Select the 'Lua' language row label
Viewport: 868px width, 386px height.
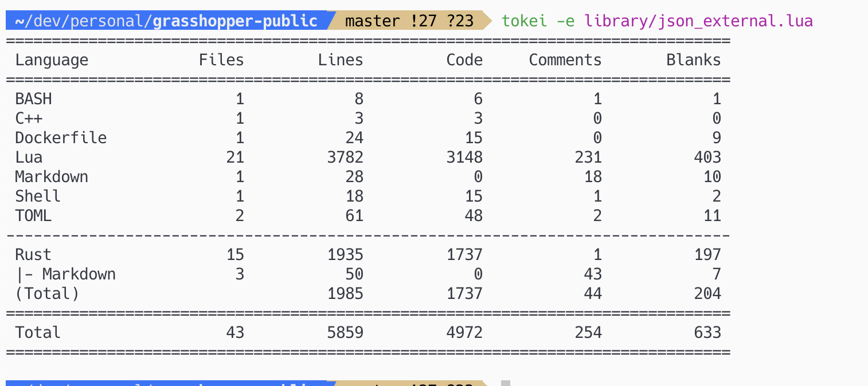pos(29,157)
